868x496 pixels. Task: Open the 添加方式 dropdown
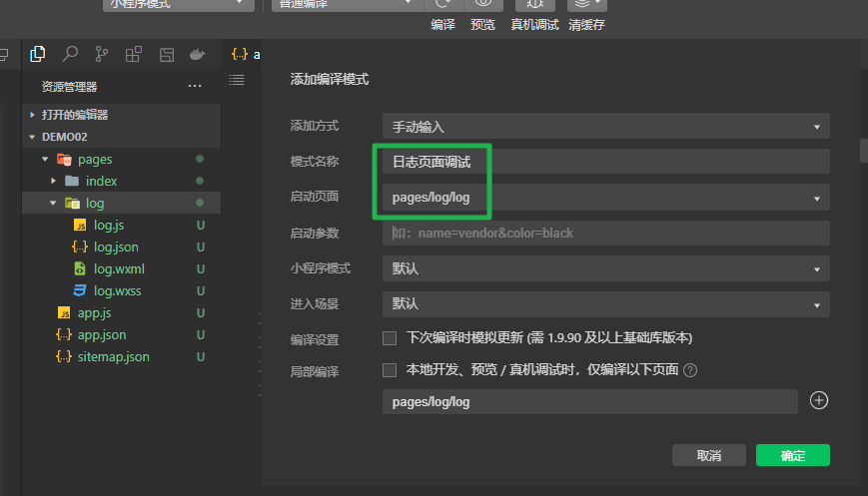[605, 127]
